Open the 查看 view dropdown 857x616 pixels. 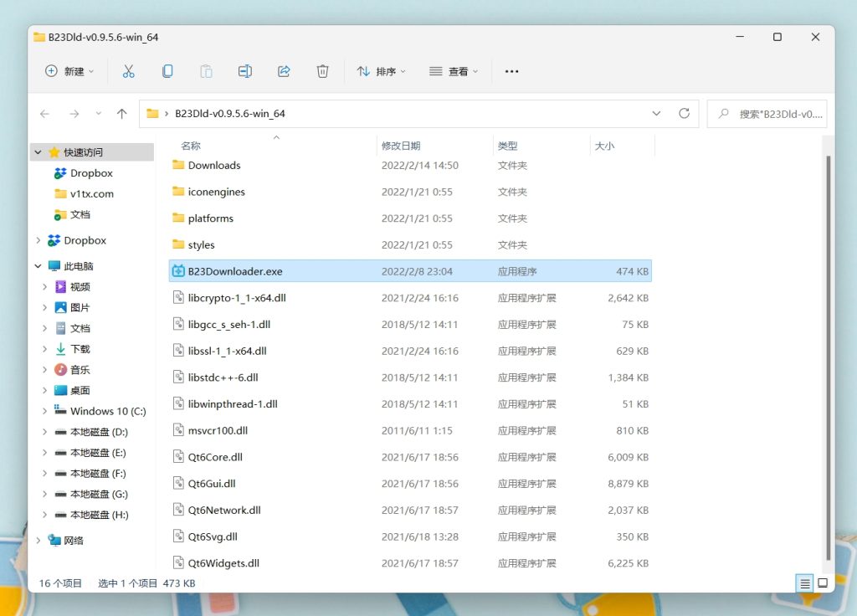[x=454, y=72]
